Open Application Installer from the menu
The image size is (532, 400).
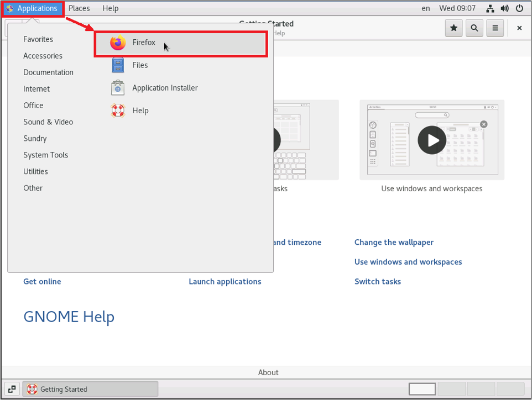pyautogui.click(x=164, y=88)
